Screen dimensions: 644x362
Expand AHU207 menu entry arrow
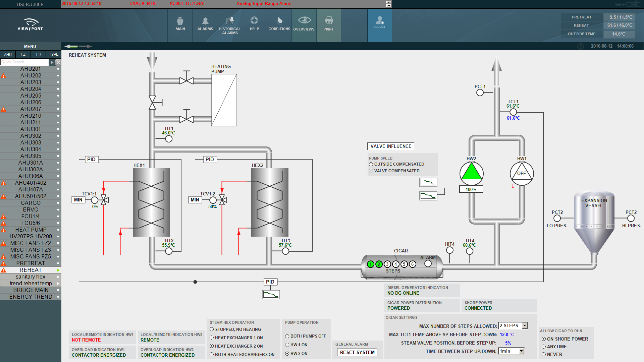pyautogui.click(x=58, y=109)
